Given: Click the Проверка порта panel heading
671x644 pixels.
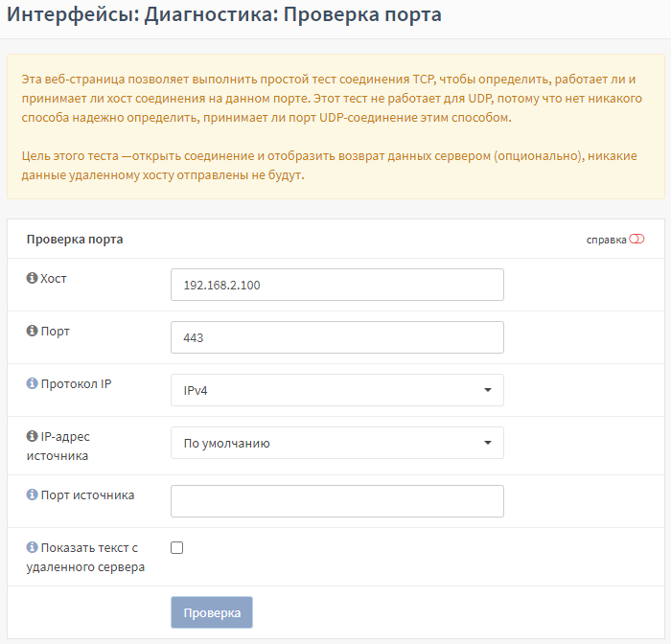Looking at the screenshot, I should point(75,240).
